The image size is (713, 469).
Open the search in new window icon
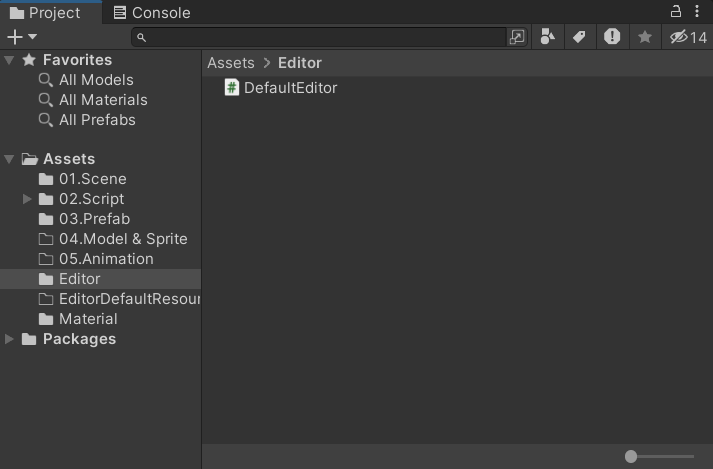(x=517, y=37)
